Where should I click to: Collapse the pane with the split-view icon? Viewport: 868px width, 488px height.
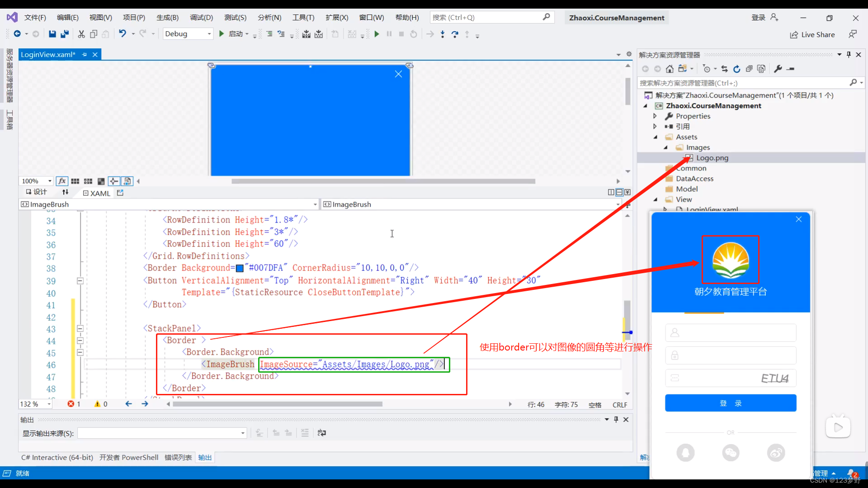[627, 192]
